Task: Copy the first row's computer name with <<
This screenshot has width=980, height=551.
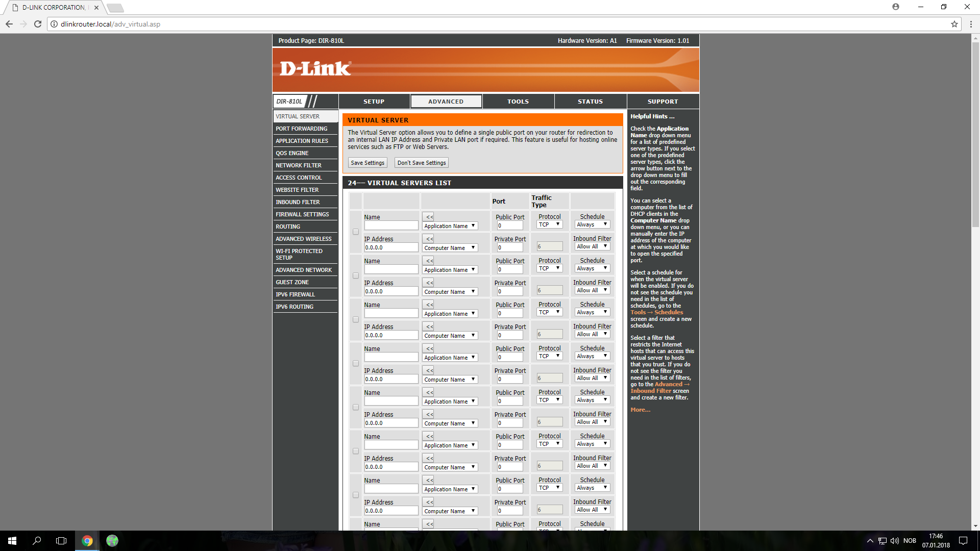Action: tap(429, 239)
